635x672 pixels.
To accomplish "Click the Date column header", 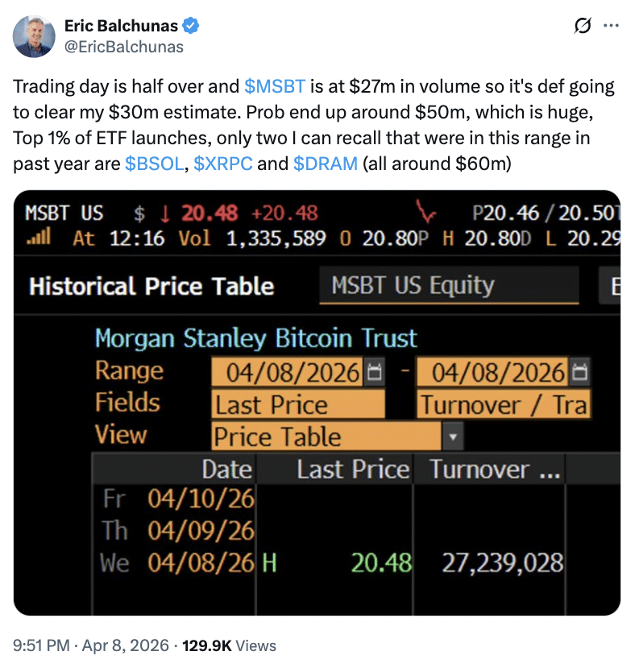I will click(227, 470).
